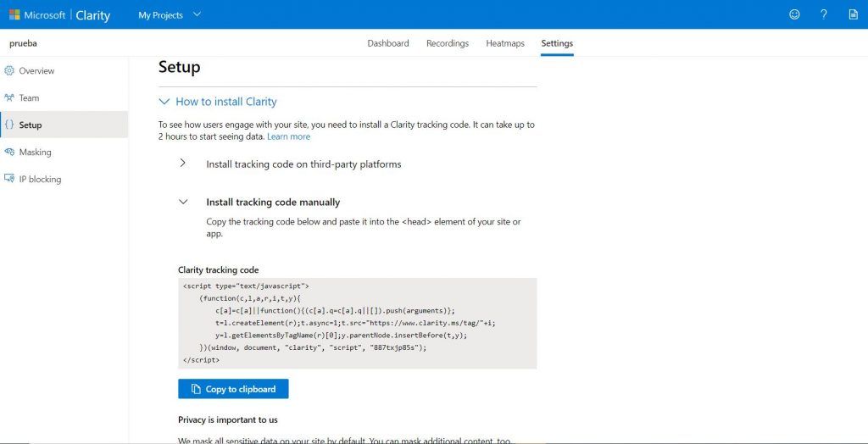This screenshot has height=444, width=868.
Task: Click the 'Install tracking code manually' title text
Action: coord(273,202)
